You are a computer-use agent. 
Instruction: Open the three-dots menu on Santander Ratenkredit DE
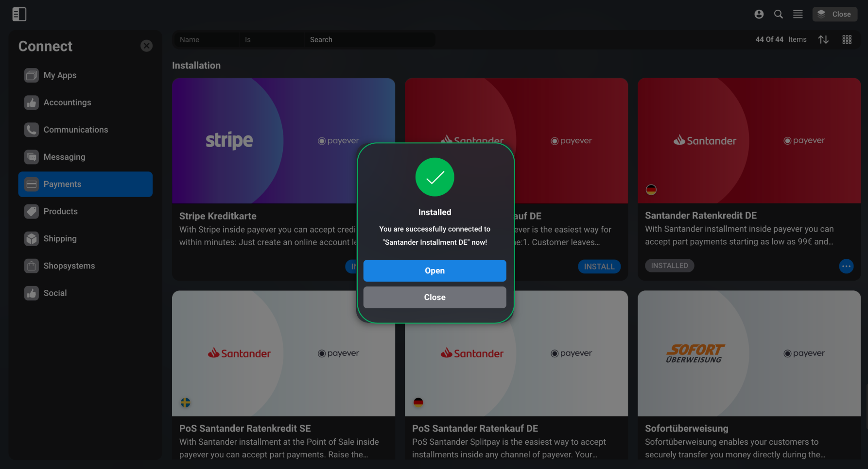coord(846,266)
